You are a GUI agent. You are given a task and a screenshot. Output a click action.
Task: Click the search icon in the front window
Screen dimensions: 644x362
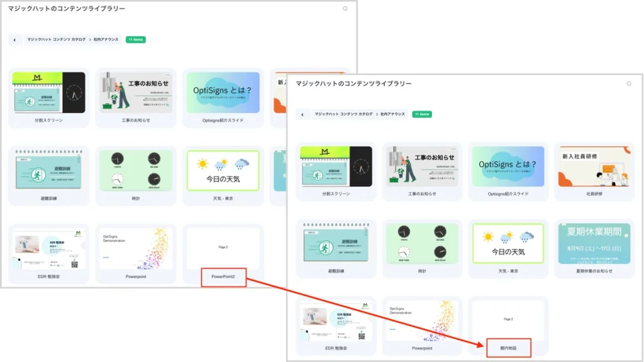click(x=628, y=84)
